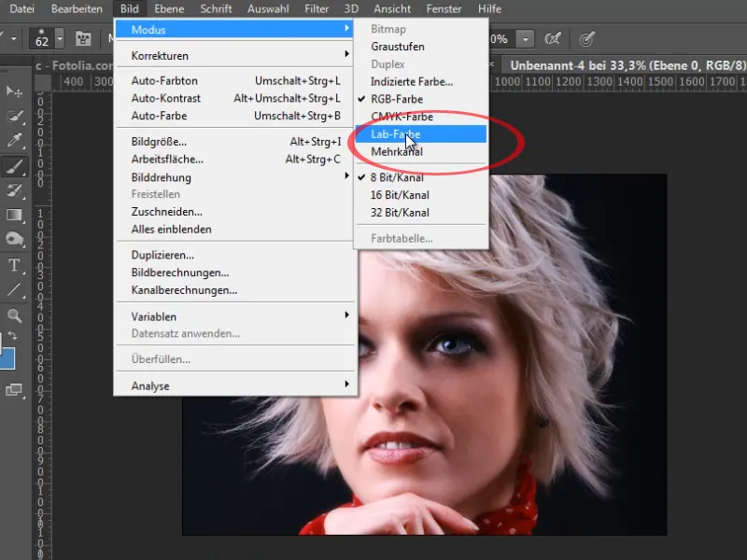Select the Sponge/Dodge tool
Screen dimensions: 747x560
[14, 239]
